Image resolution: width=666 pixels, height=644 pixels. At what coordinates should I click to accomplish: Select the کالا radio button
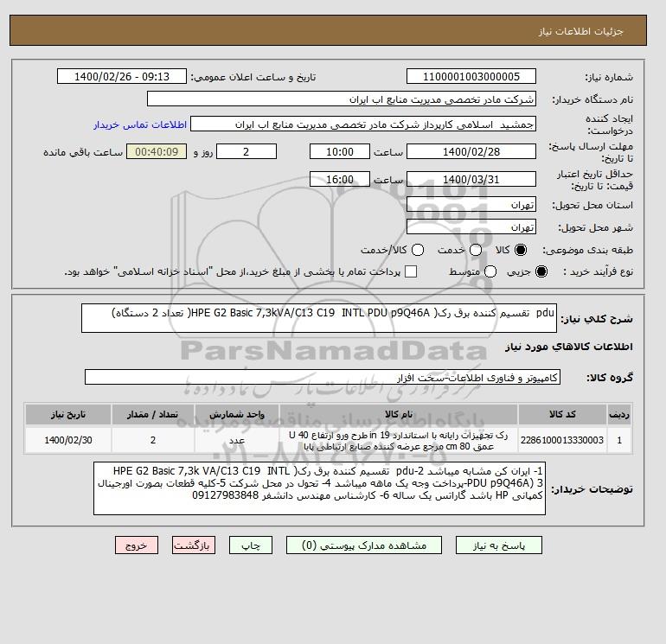tap(521, 250)
